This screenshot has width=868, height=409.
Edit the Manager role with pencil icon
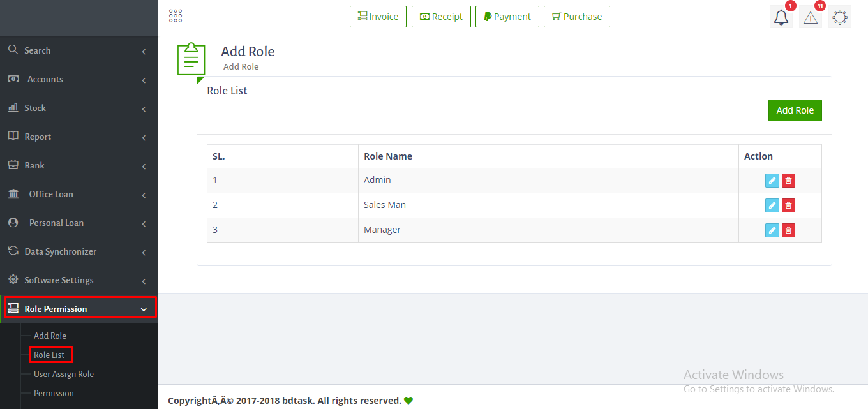[772, 230]
